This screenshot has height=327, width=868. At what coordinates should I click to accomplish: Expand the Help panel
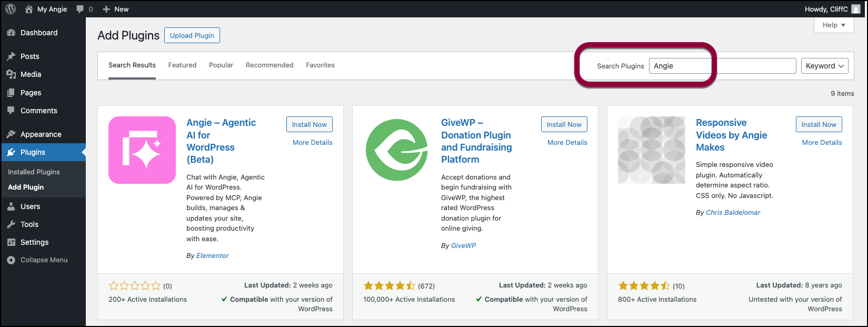pos(834,25)
